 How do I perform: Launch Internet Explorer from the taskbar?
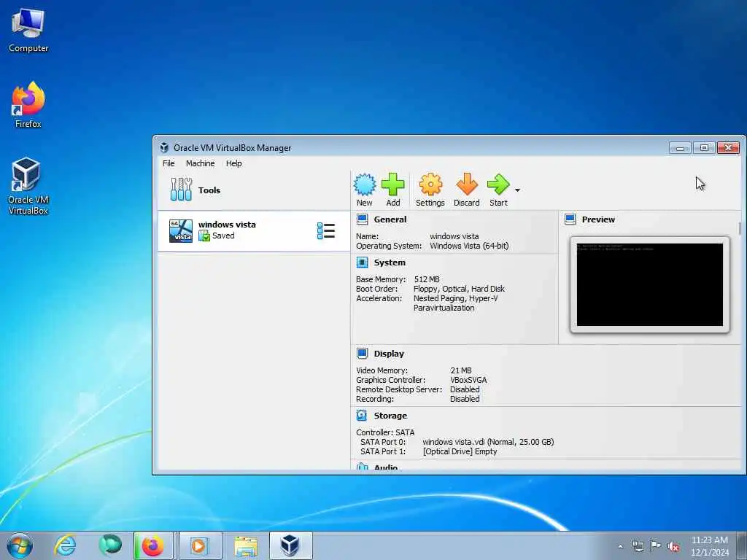point(65,545)
